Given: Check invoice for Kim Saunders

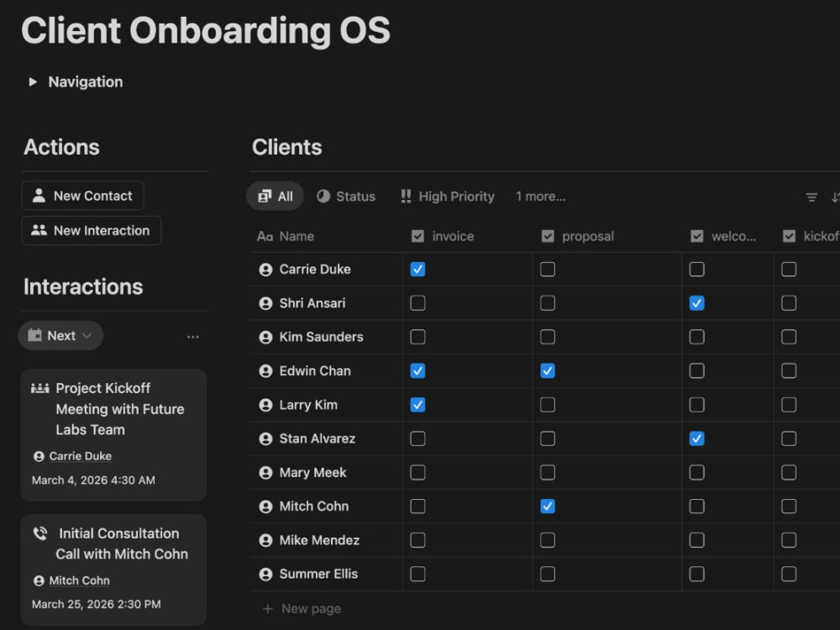Looking at the screenshot, I should click(417, 337).
